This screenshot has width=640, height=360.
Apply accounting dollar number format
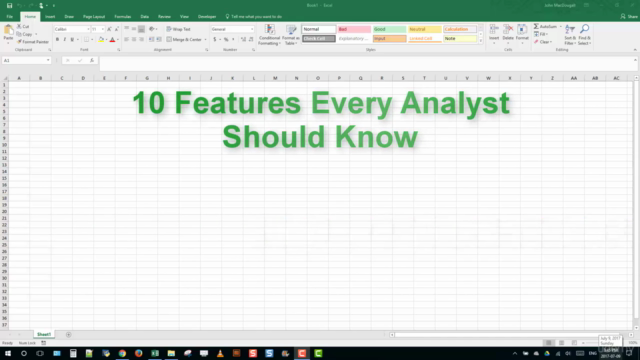215,40
